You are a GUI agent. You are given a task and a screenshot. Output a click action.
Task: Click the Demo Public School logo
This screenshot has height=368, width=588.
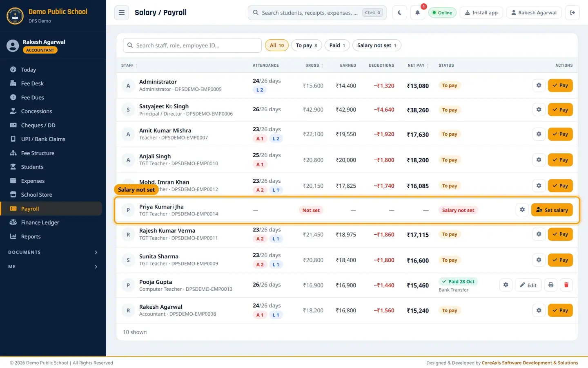[x=15, y=16]
